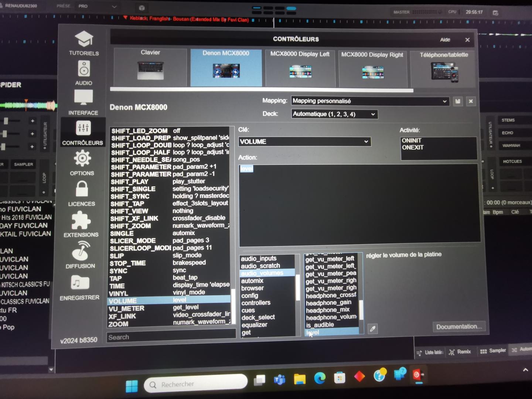
Task: Open the Options gear section
Action: pos(82,163)
